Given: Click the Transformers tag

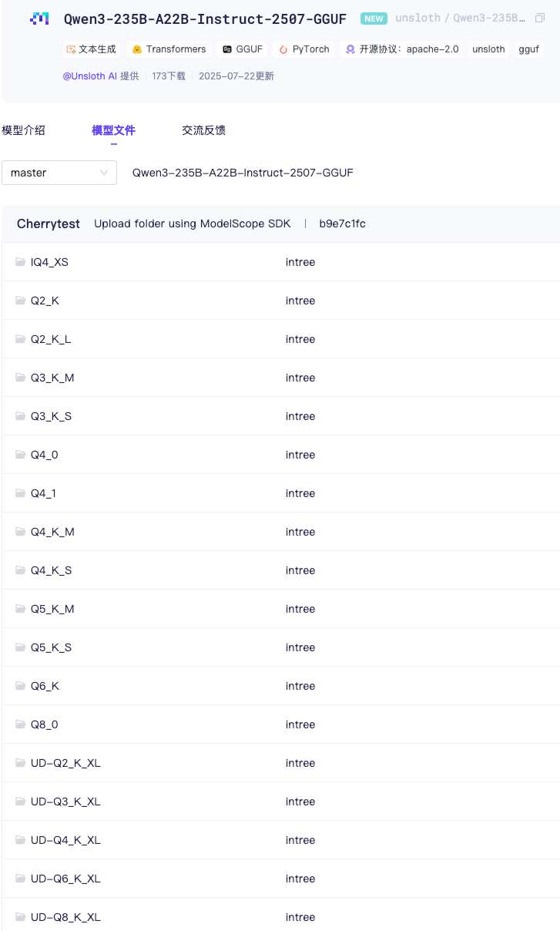Looking at the screenshot, I should [x=169, y=49].
